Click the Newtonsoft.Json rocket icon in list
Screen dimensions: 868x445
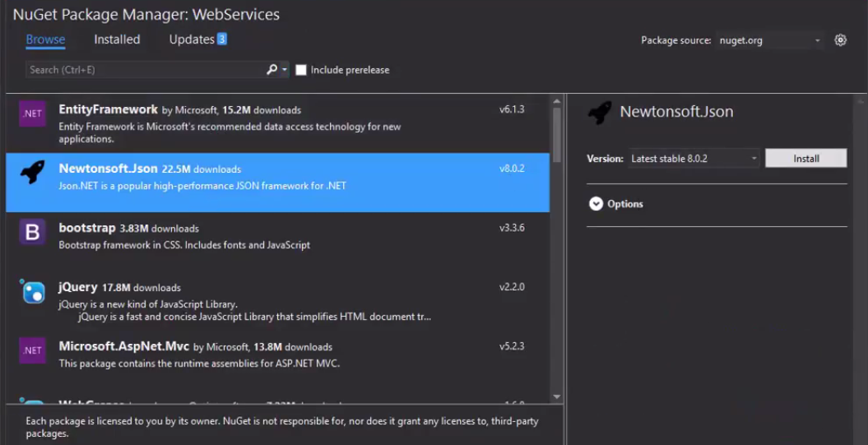32,172
